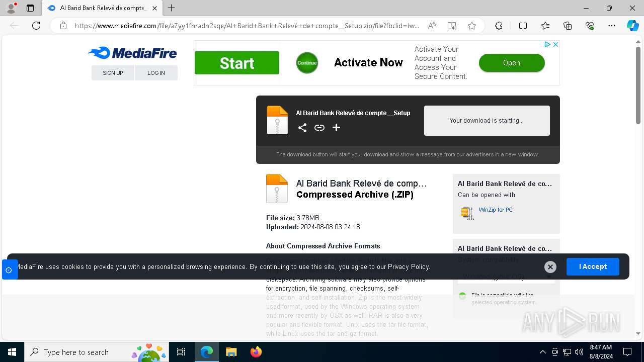Close the banner ad with X
Screen dimensions: 644x362
pos(555,45)
